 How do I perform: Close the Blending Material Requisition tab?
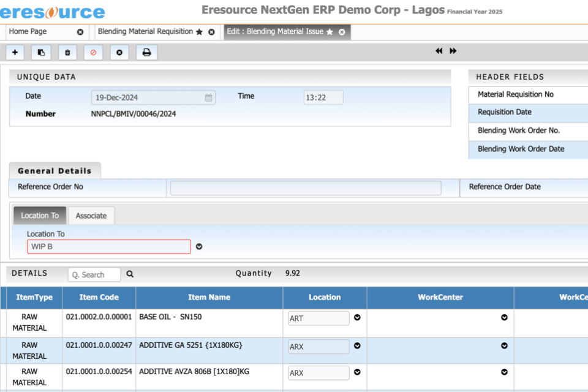coord(211,32)
